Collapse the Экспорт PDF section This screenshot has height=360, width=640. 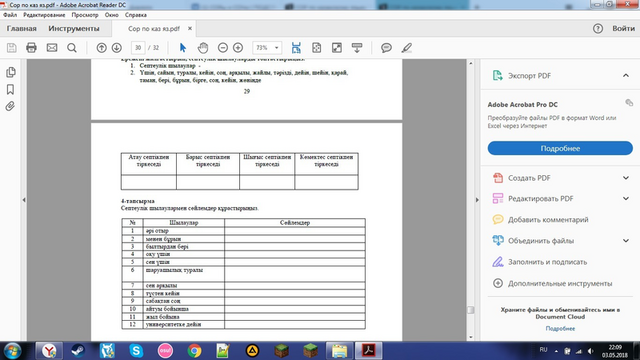[x=626, y=76]
